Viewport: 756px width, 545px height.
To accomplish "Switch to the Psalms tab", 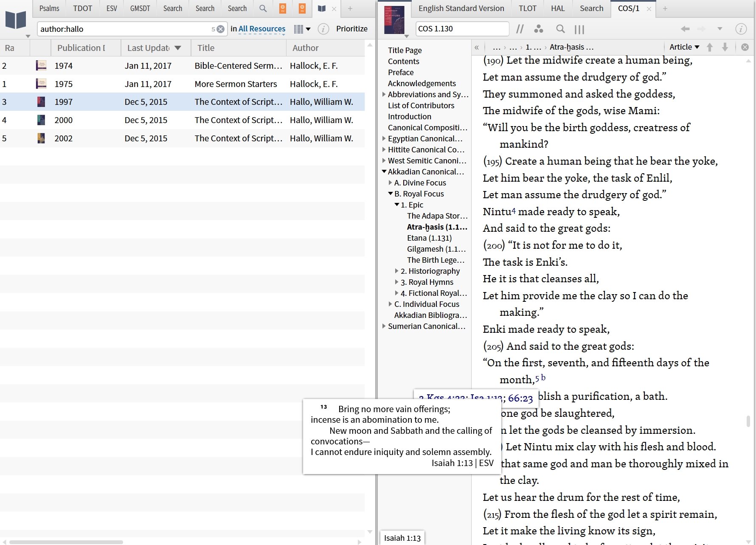I will point(49,8).
